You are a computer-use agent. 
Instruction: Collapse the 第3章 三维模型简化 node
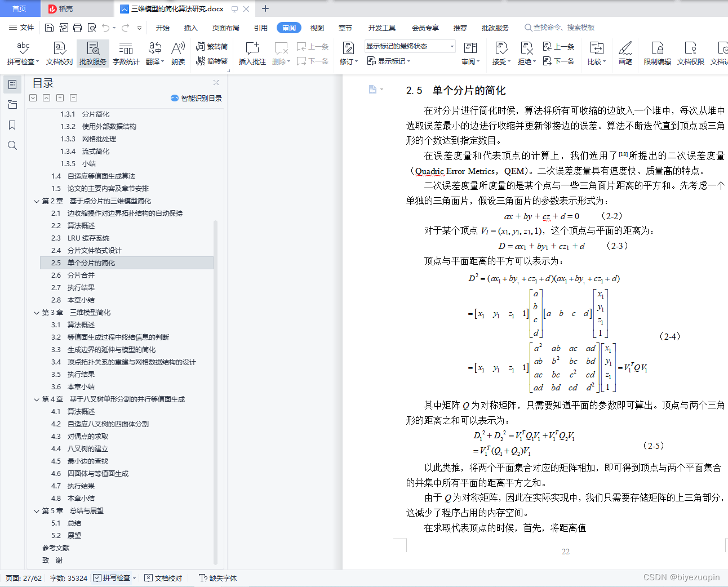coord(36,313)
